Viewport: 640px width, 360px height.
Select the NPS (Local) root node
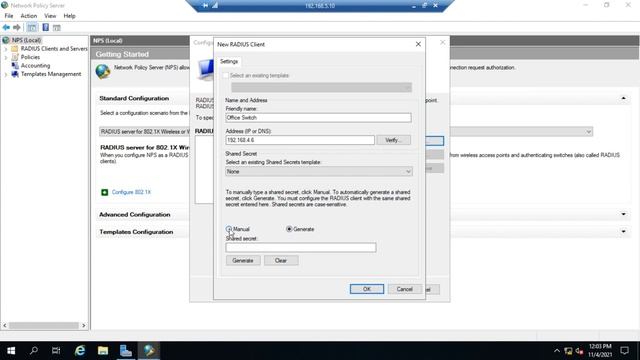[x=26, y=40]
